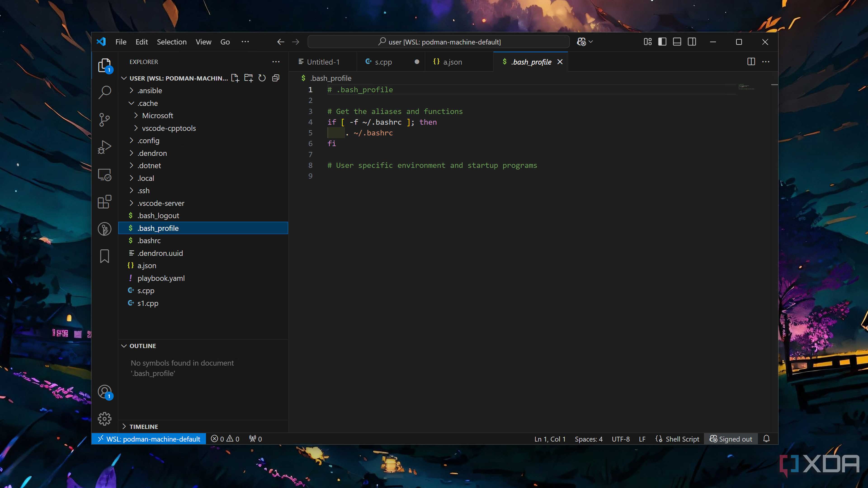Toggle Secondary Side Bar visibility
The image size is (868, 488).
click(x=692, y=42)
